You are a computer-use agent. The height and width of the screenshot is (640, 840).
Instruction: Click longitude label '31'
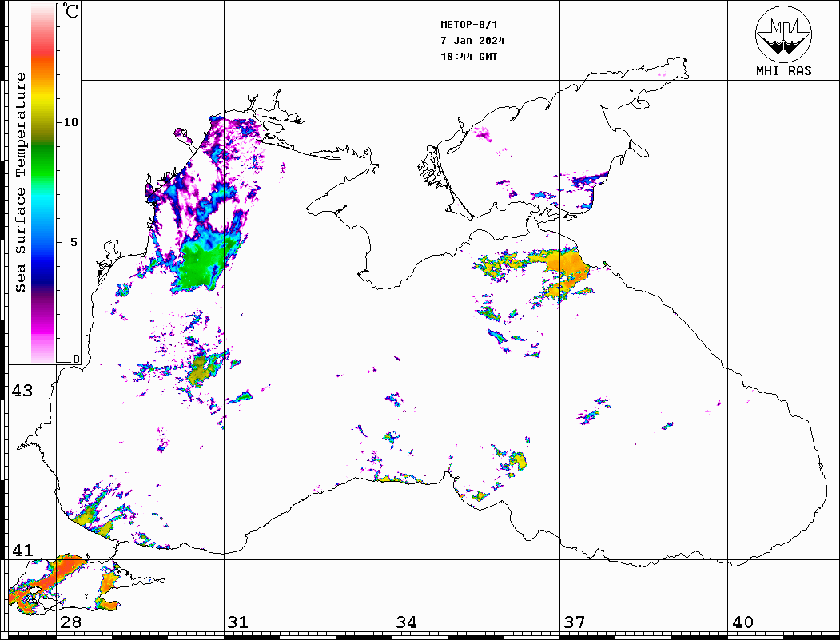pyautogui.click(x=238, y=622)
